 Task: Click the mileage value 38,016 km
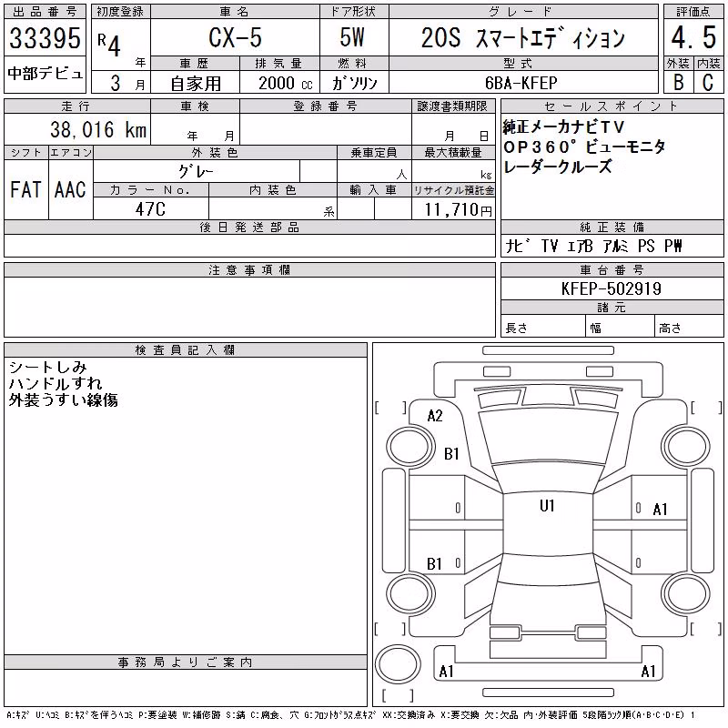click(x=98, y=129)
